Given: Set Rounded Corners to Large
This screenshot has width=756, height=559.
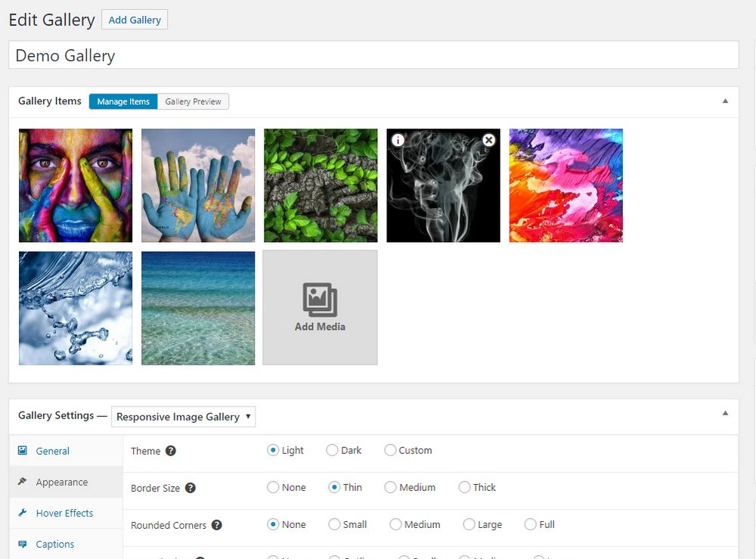Looking at the screenshot, I should (x=469, y=524).
